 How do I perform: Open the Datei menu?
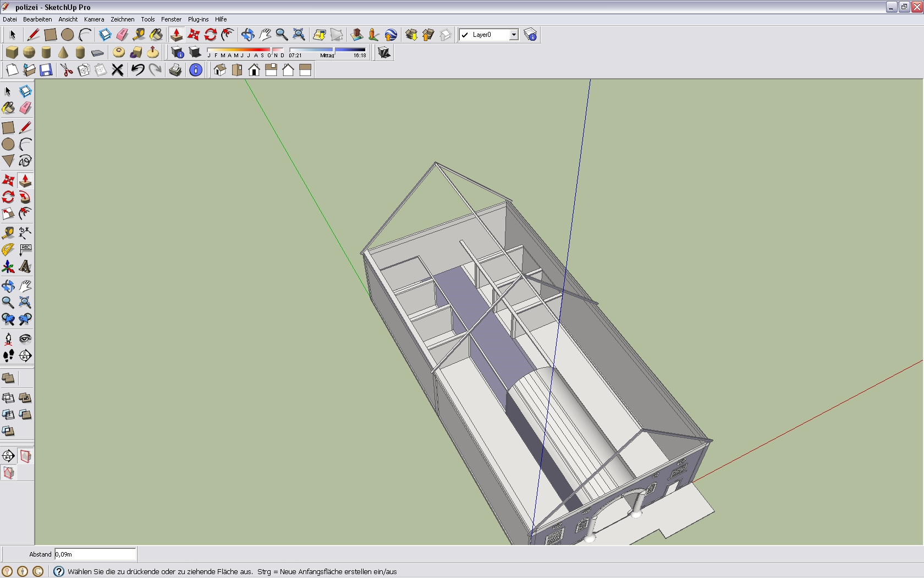point(10,19)
